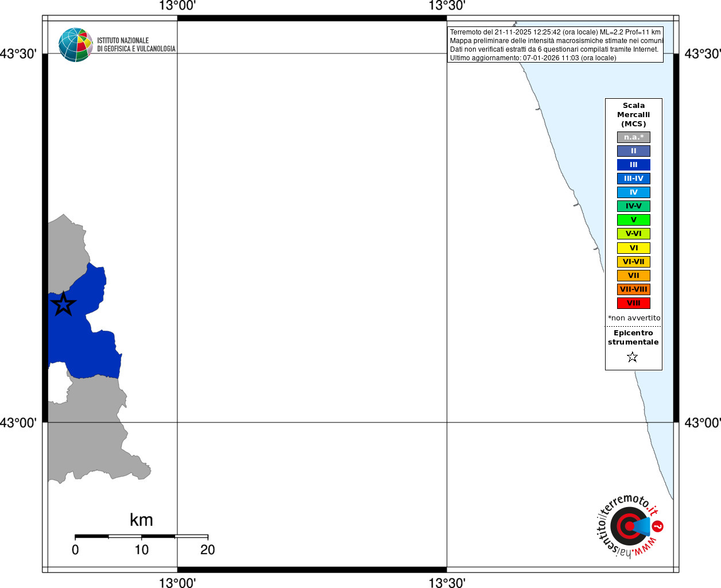Click the 'ISTITUTO NAZIONALE DI GEOFISICA E VULCANOLOGIA' text
Viewport: 721px width, 588px height.
point(136,45)
